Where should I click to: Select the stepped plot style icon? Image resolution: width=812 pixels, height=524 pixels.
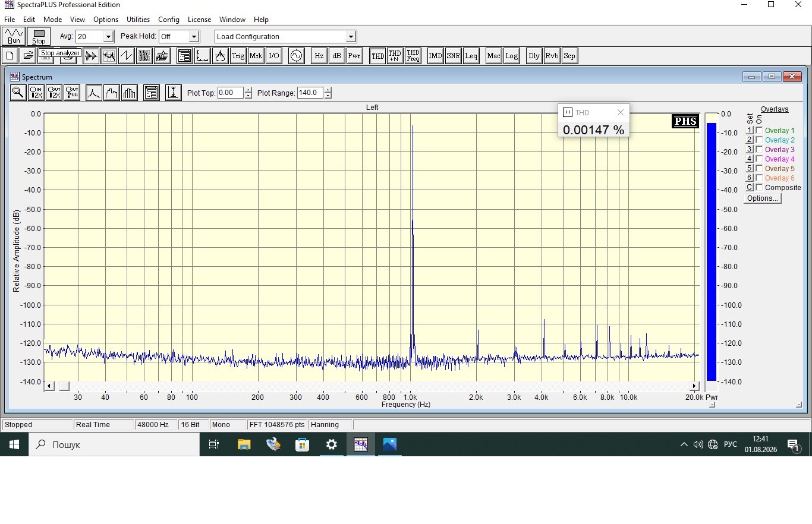point(112,93)
